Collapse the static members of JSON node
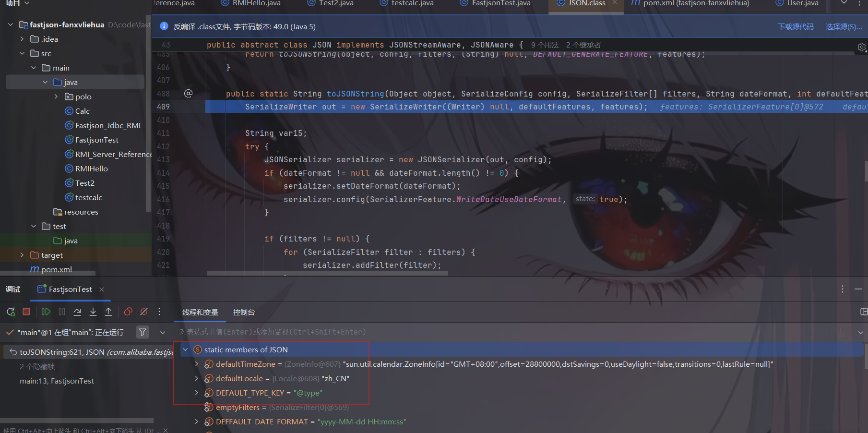Image resolution: width=868 pixels, height=433 pixels. pyautogui.click(x=185, y=349)
